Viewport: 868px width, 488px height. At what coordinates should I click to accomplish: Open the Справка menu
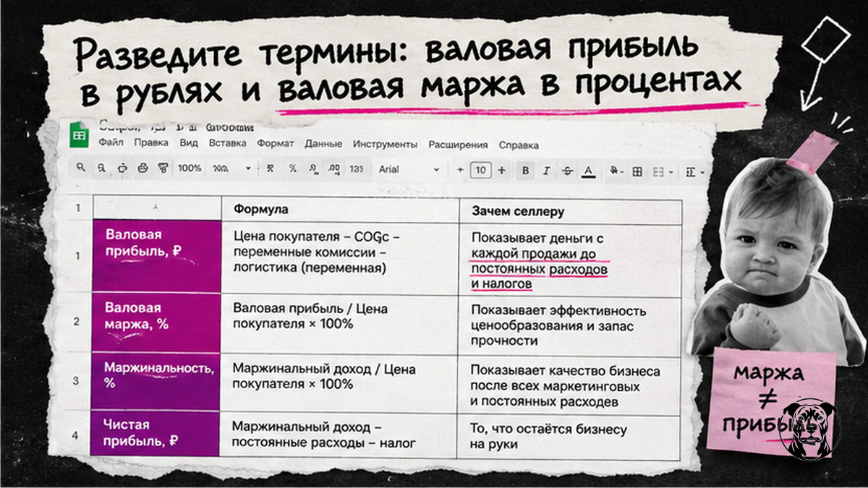click(519, 145)
